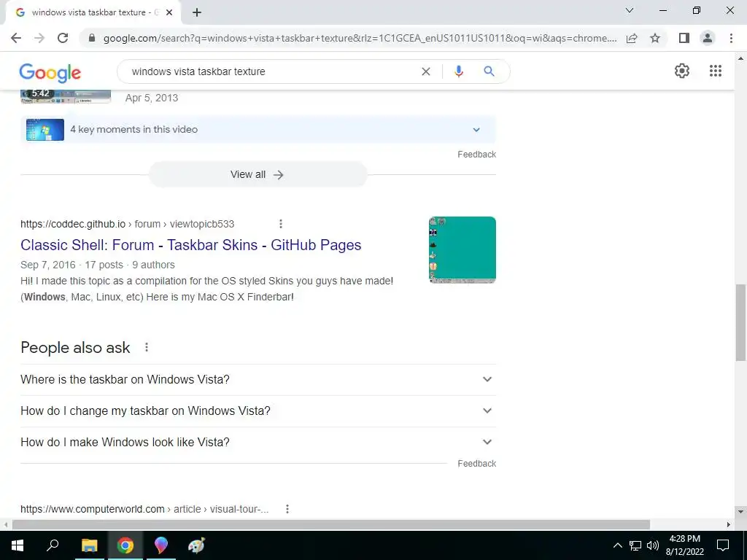747x560 pixels.
Task: Open People also ask options menu
Action: [147, 347]
